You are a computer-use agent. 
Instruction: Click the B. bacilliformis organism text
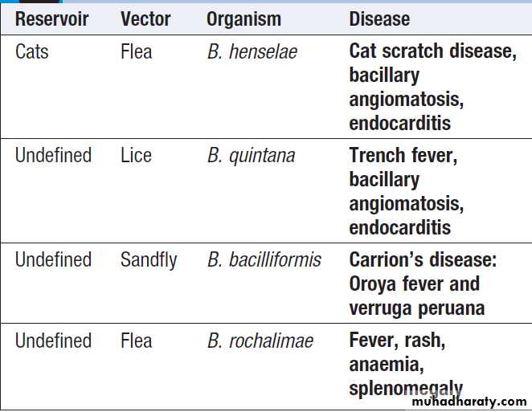(x=264, y=260)
